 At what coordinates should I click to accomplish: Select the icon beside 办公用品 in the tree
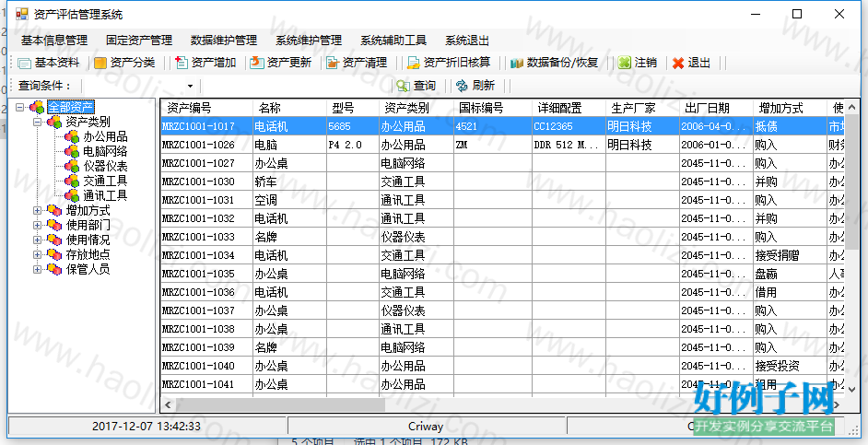pyautogui.click(x=72, y=136)
